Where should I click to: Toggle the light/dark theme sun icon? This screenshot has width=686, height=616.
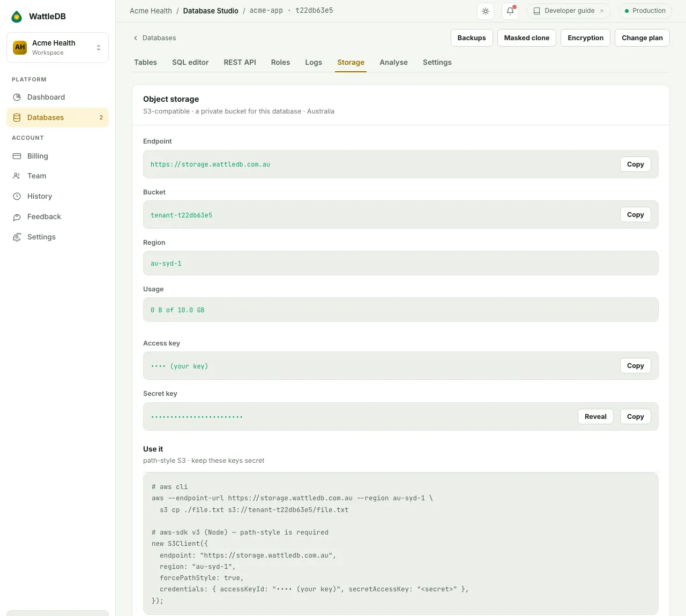click(x=486, y=11)
